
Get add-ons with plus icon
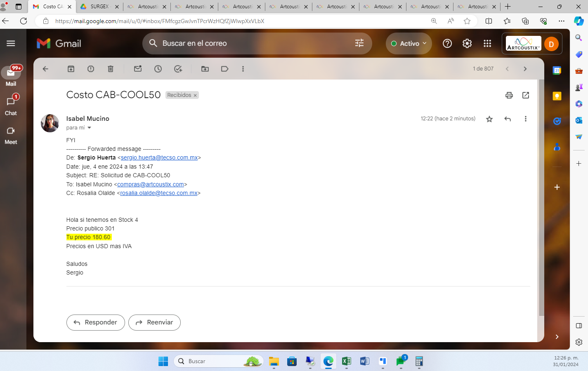click(557, 187)
